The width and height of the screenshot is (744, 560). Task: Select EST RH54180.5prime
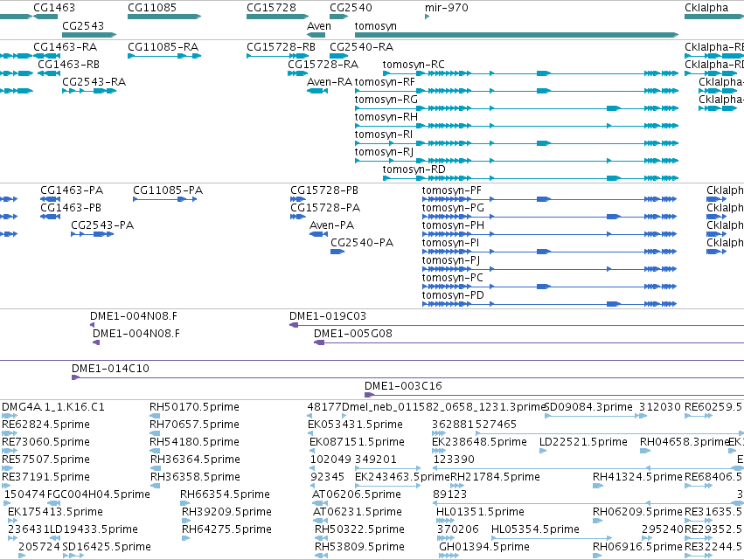point(194,442)
